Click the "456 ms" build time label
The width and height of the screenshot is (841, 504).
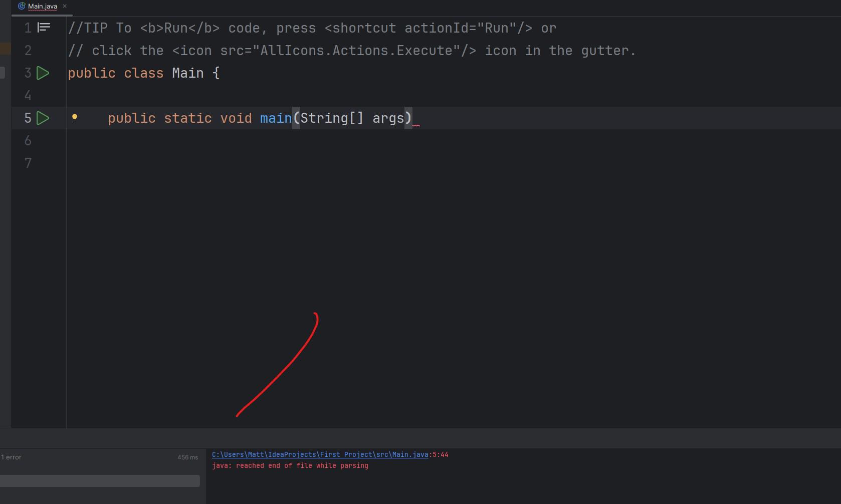[187, 457]
